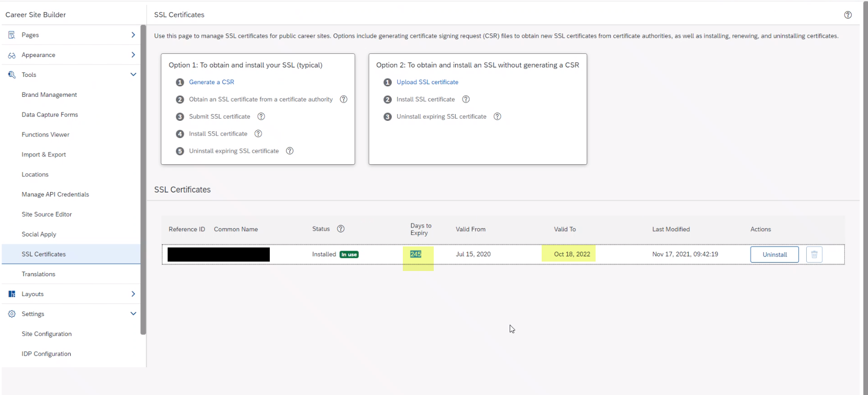Click the Pages sidebar icon
This screenshot has width=868, height=395.
pos(12,35)
